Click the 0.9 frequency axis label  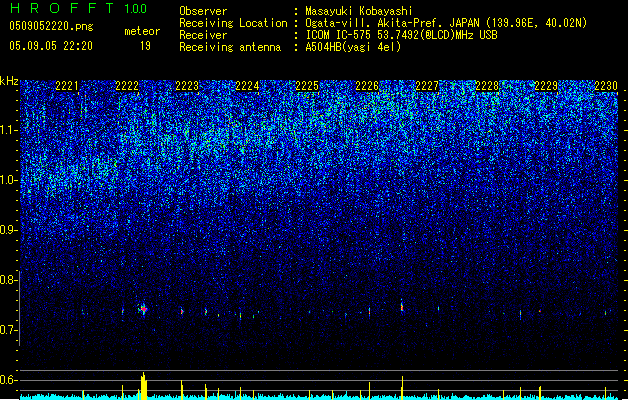pos(8,230)
